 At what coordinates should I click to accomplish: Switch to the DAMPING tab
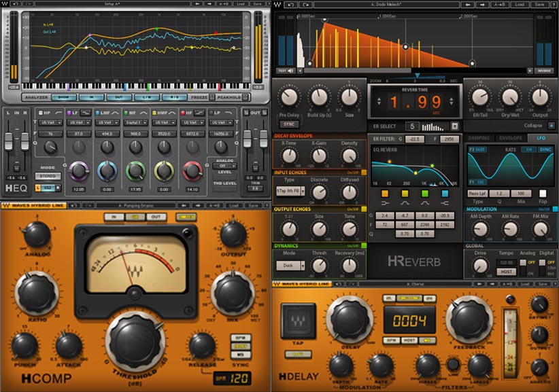tap(479, 138)
